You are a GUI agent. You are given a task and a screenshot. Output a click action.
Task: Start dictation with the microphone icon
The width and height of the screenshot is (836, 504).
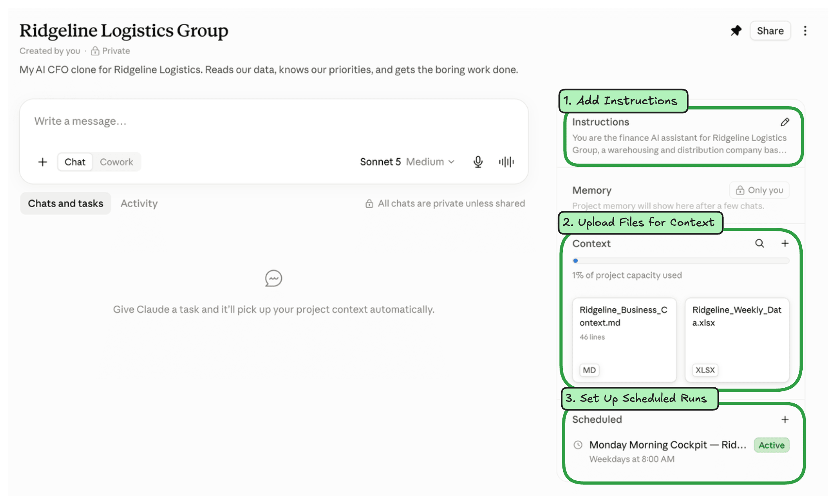(x=478, y=162)
